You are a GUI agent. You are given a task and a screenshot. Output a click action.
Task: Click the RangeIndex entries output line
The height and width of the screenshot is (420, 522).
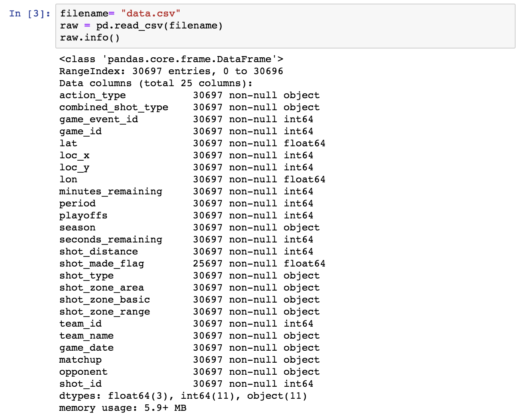coord(171,71)
